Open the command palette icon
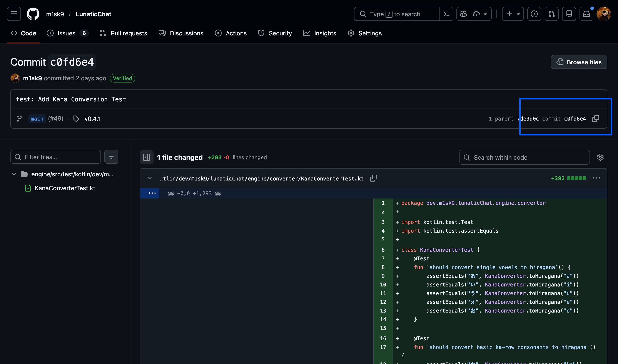618x364 pixels. (x=446, y=14)
